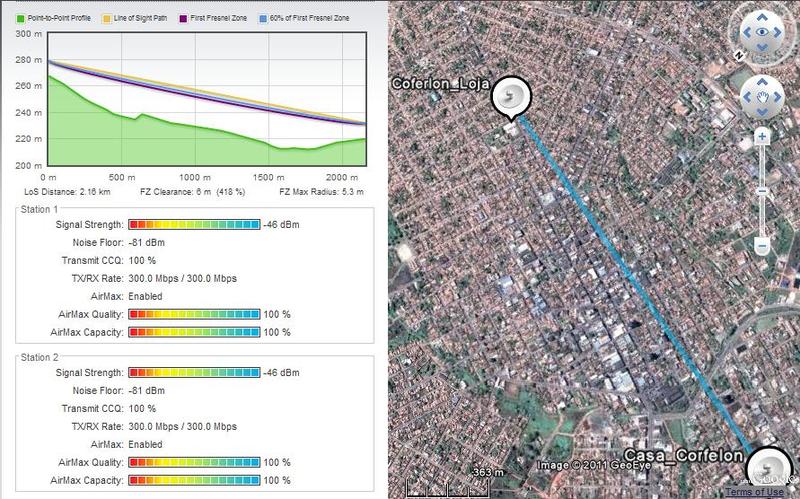
Task: Tilt view up with look joystick top arrow
Action: coord(762,17)
